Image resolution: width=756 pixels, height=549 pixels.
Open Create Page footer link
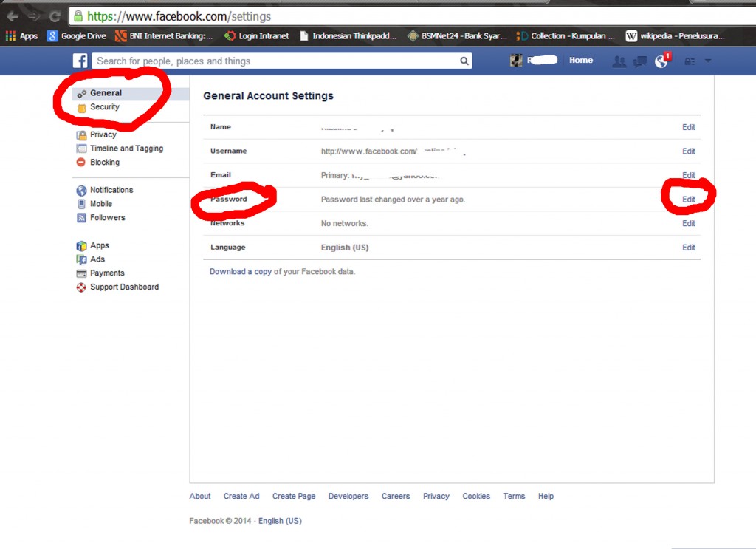point(294,496)
